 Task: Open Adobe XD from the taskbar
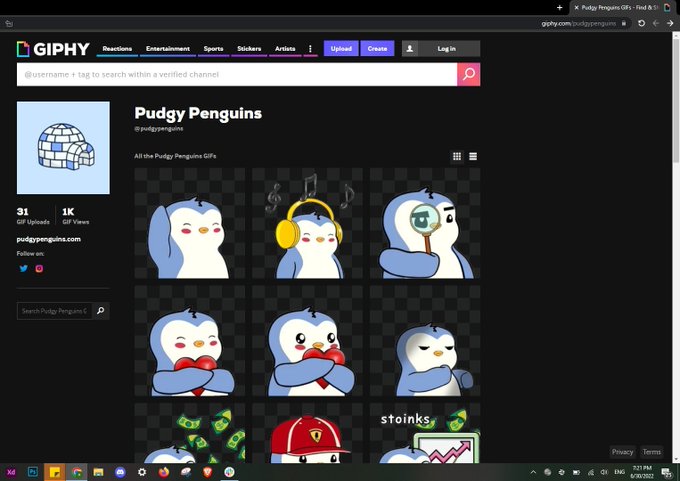click(11, 472)
